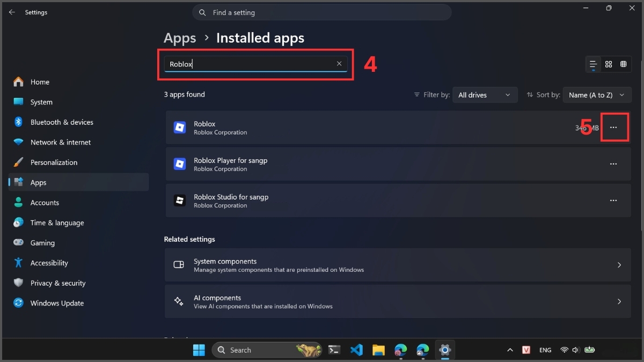Screen dimensions: 644x362
Task: Open Visual Studio Code from taskbar
Action: 356,350
